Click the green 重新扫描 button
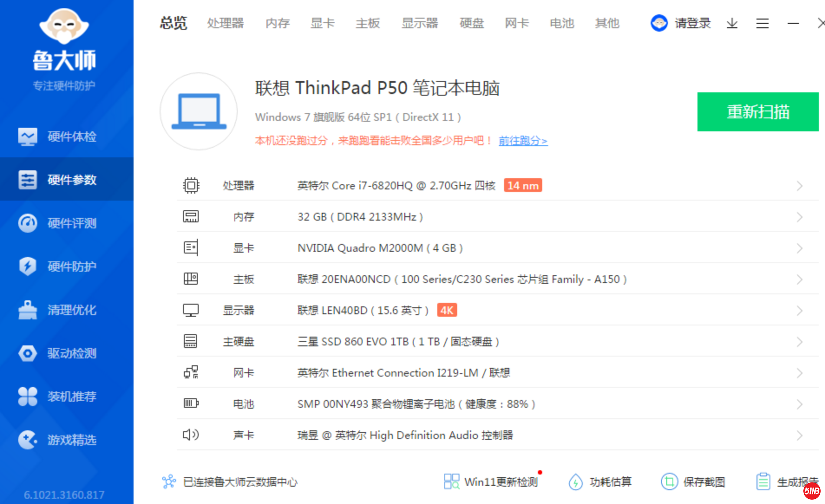Screen dimensions: 825x504 [x=758, y=112]
